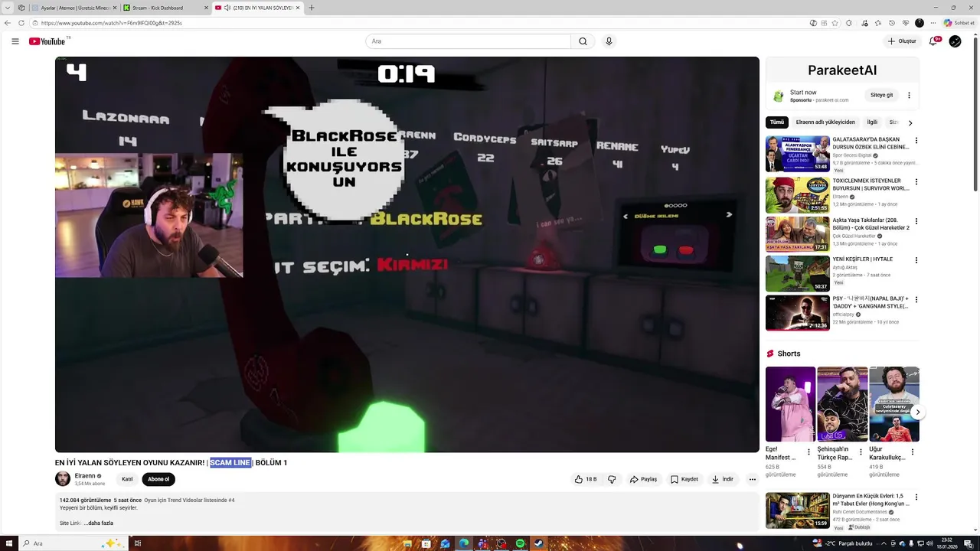The height and width of the screenshot is (551, 980).
Task: Open browser settings and more menu
Action: click(x=933, y=23)
